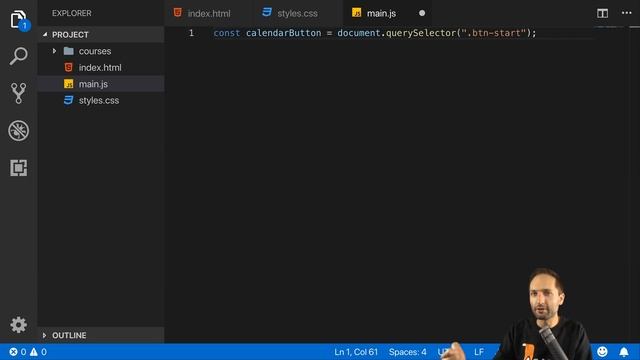Click the ".btn-start" string in code
640x360 pixels.
[493, 33]
